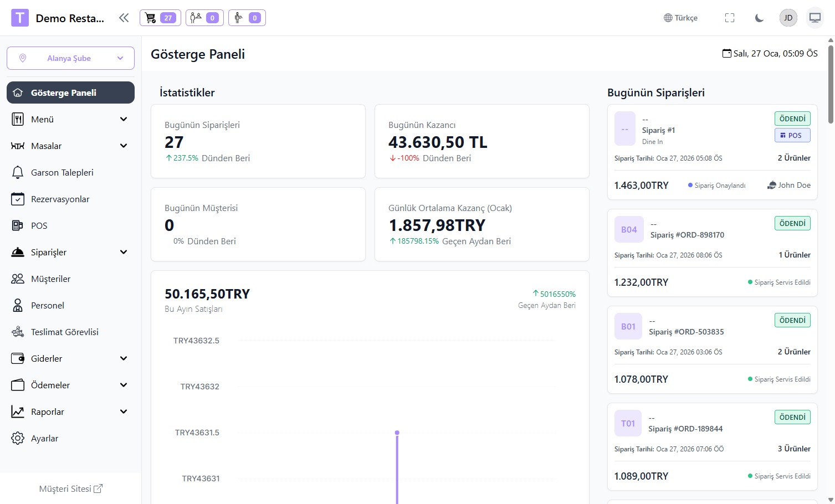835x504 pixels.
Task: Go to Garson Talepleri in sidebar
Action: (x=62, y=172)
